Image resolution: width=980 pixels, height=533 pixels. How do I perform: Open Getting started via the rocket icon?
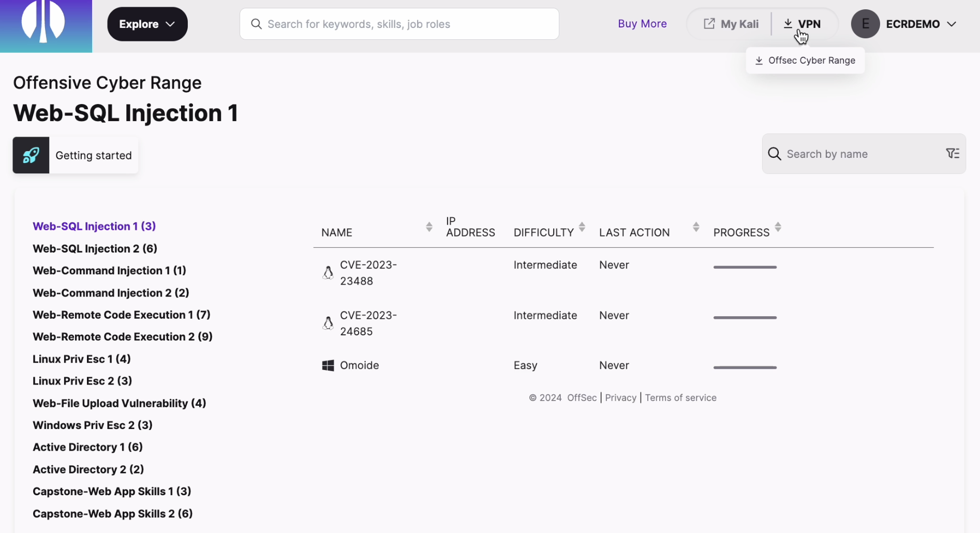point(31,155)
